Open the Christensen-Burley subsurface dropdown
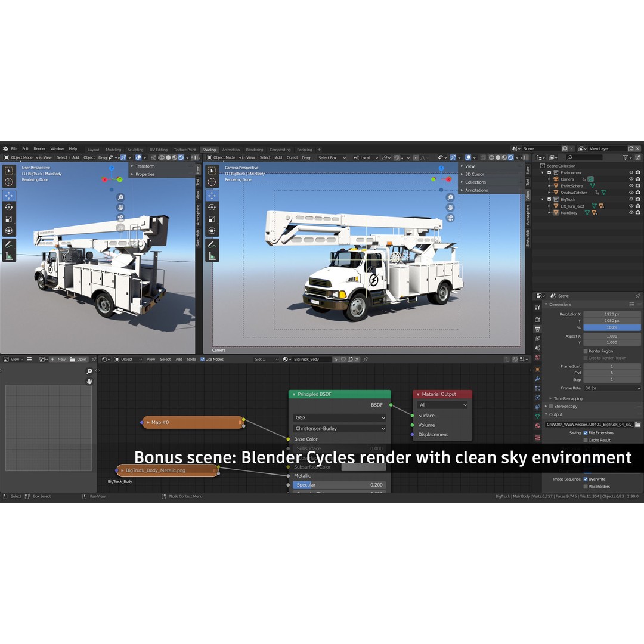Image resolution: width=644 pixels, height=644 pixels. pyautogui.click(x=340, y=428)
